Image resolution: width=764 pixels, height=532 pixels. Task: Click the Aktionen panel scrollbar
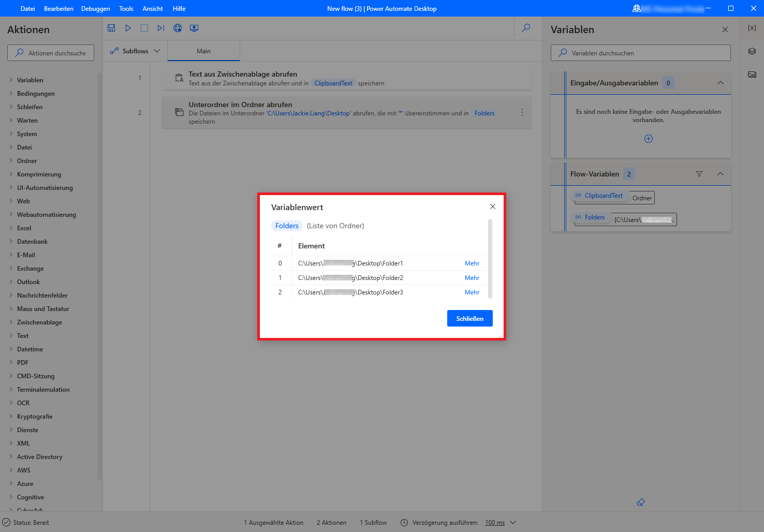(x=99, y=276)
